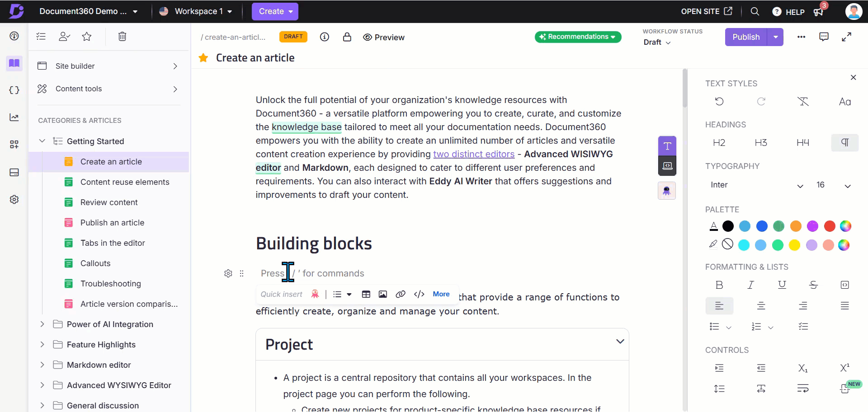Toggle underline formatting

pyautogui.click(x=782, y=285)
